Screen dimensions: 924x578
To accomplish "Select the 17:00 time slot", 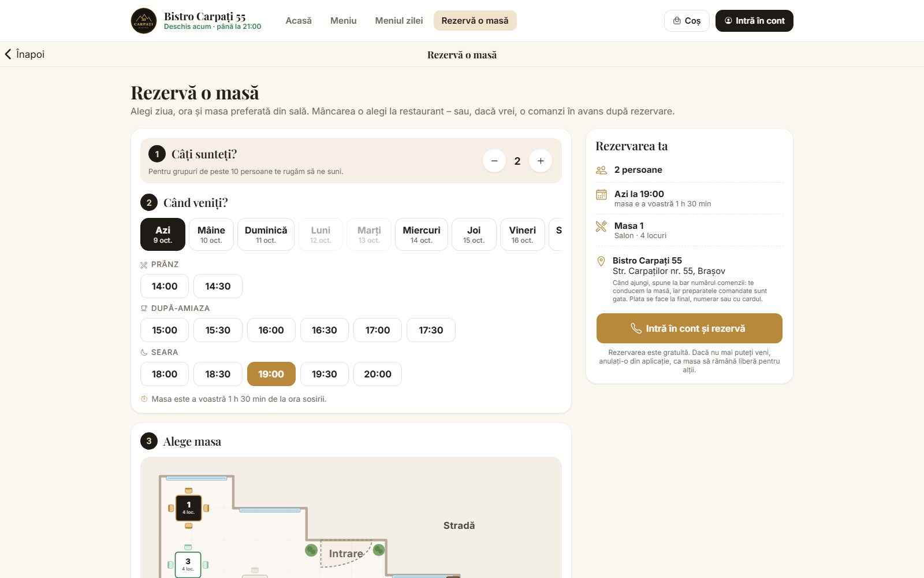I will pyautogui.click(x=378, y=330).
